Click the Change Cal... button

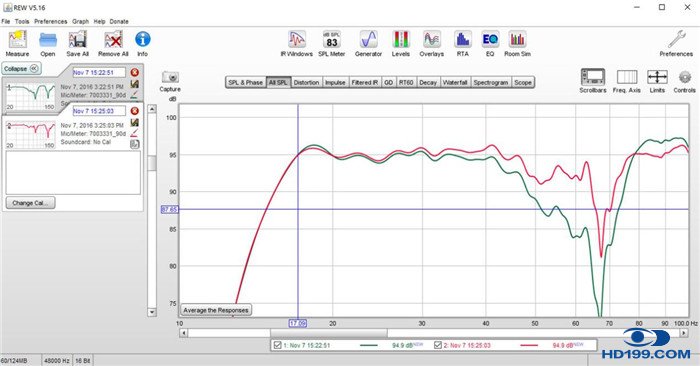[30, 203]
